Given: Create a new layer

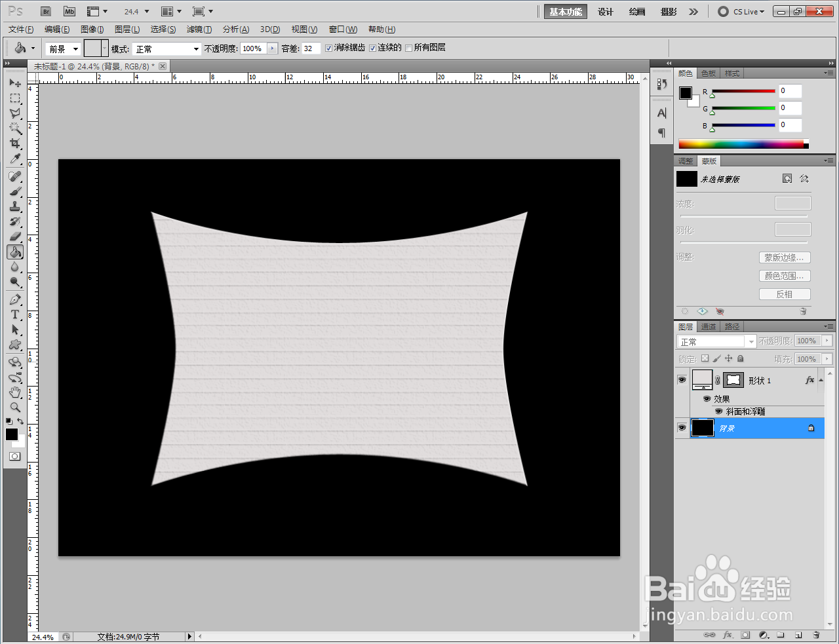Looking at the screenshot, I should pos(798,635).
